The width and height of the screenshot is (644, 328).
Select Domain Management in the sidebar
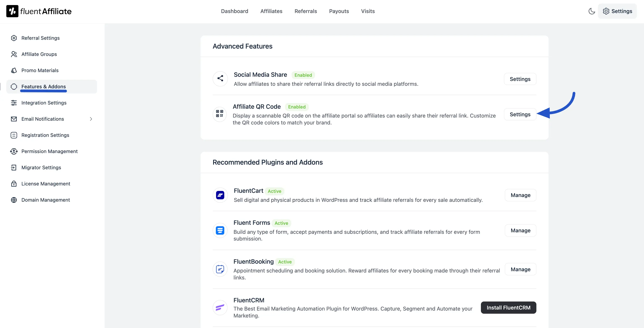pyautogui.click(x=45, y=200)
